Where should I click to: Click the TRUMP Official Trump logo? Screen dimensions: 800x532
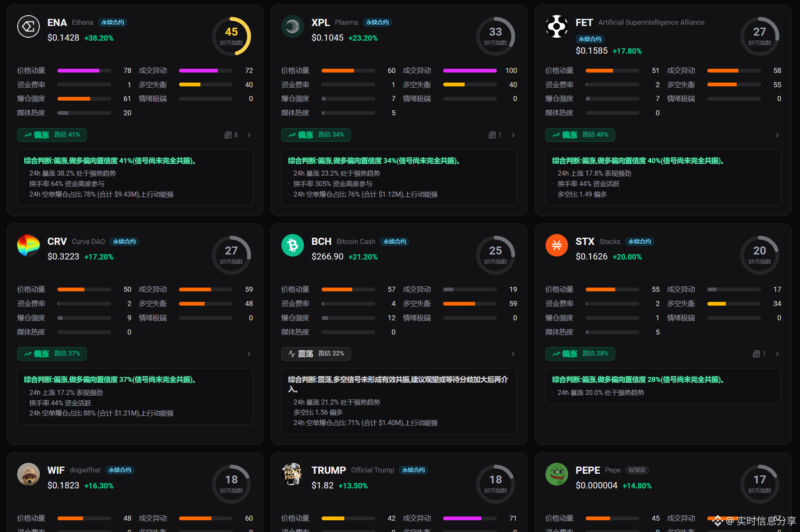coord(293,474)
